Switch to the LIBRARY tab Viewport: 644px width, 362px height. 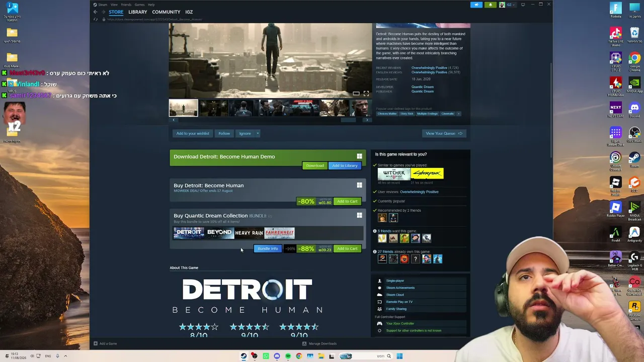pyautogui.click(x=137, y=12)
